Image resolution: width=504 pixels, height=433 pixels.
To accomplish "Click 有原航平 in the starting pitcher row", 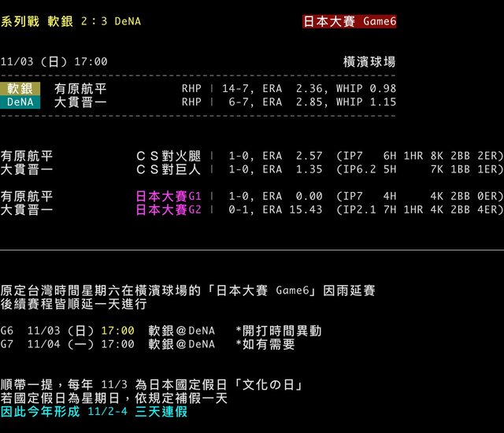I will [x=81, y=89].
